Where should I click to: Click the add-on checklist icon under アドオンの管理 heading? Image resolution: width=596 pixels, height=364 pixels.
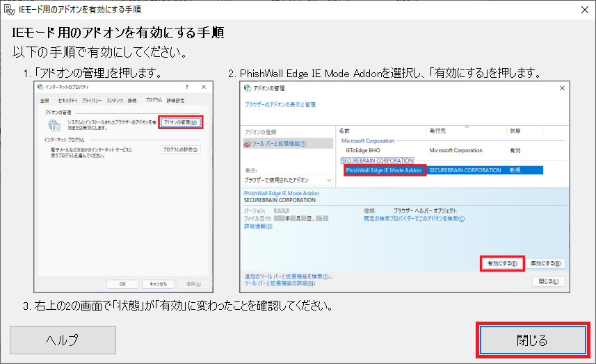54,125
